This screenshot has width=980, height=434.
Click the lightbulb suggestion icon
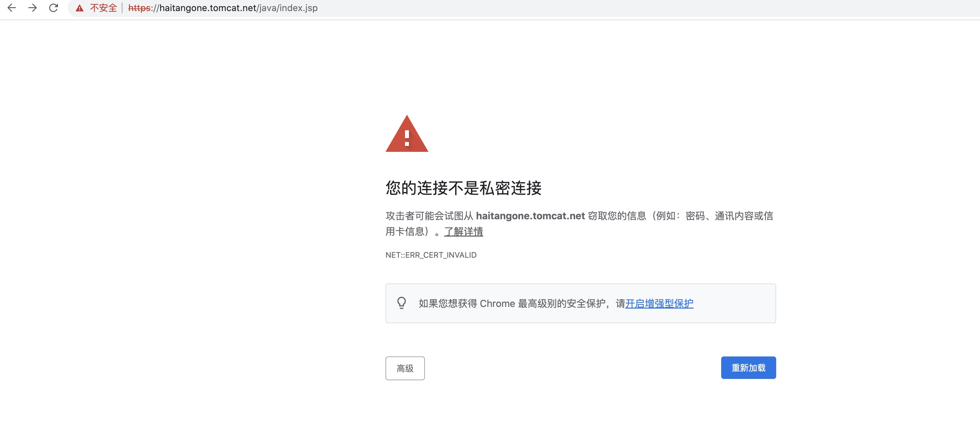pos(400,303)
